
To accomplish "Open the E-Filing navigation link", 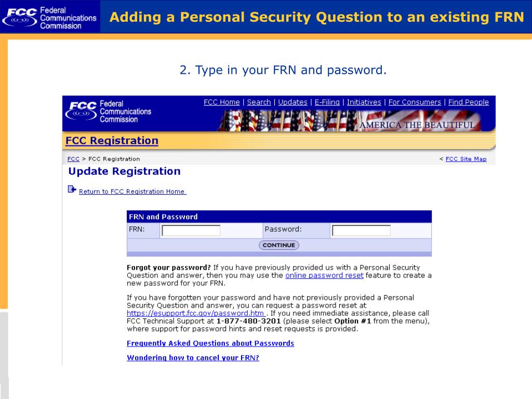I will 327,102.
